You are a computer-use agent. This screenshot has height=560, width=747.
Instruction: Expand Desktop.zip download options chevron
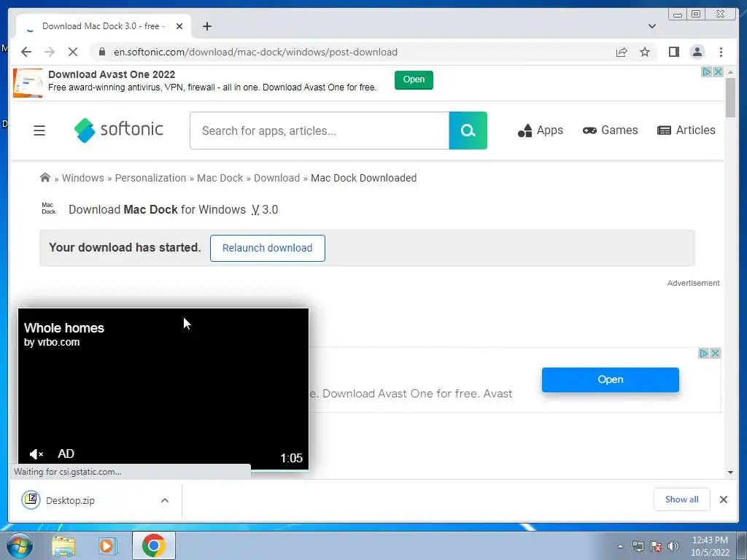165,500
